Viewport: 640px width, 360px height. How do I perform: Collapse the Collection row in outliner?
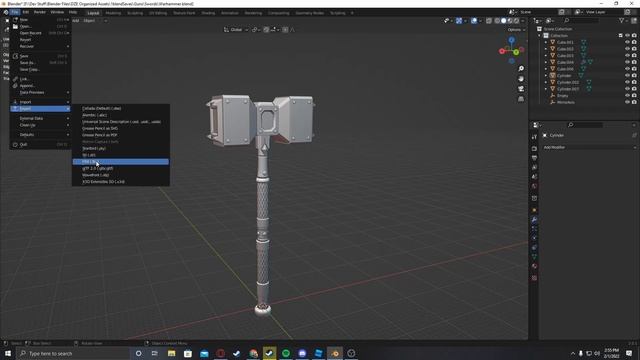click(x=540, y=36)
